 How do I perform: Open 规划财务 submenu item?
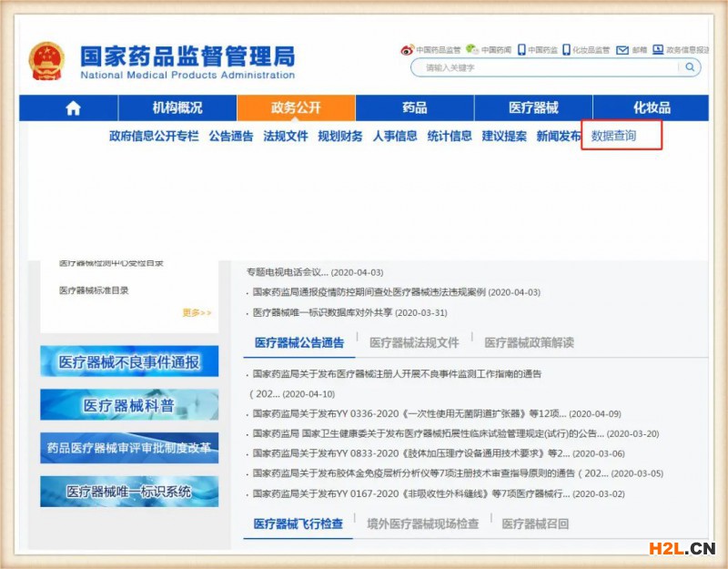click(339, 136)
